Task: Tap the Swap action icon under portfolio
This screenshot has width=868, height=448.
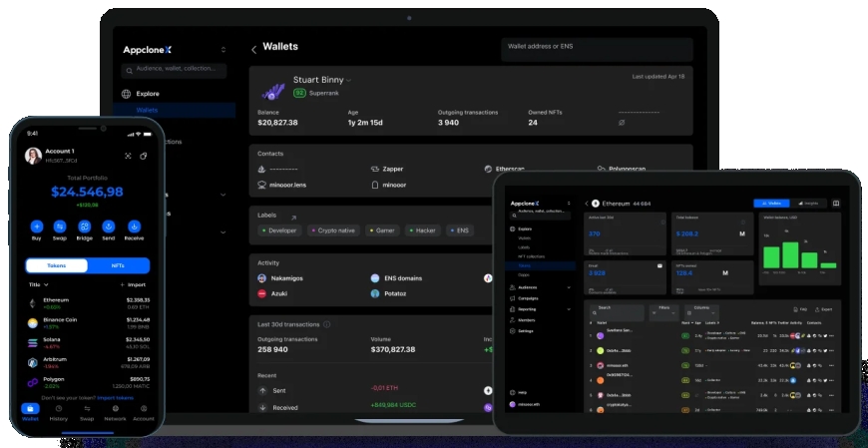Action: pos(60,226)
